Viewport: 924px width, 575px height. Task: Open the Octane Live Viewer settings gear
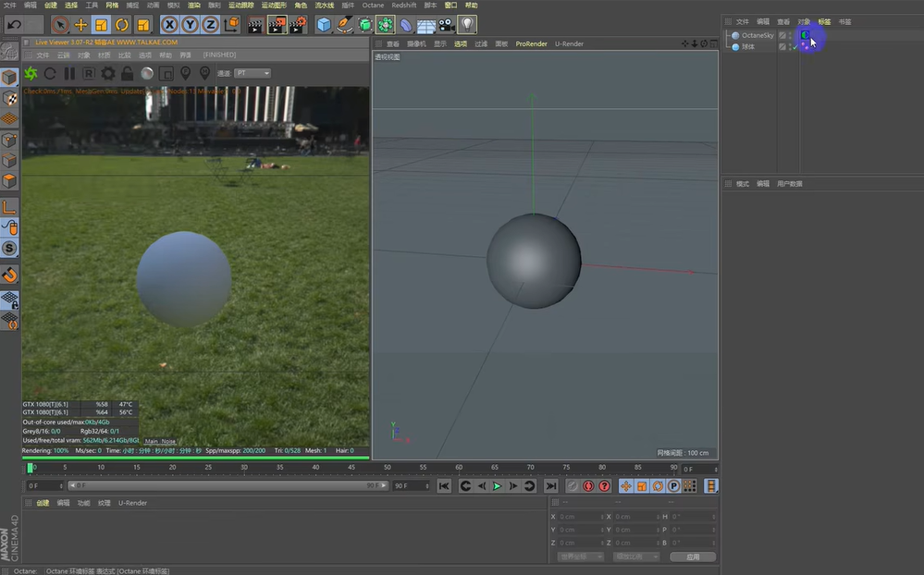click(107, 72)
